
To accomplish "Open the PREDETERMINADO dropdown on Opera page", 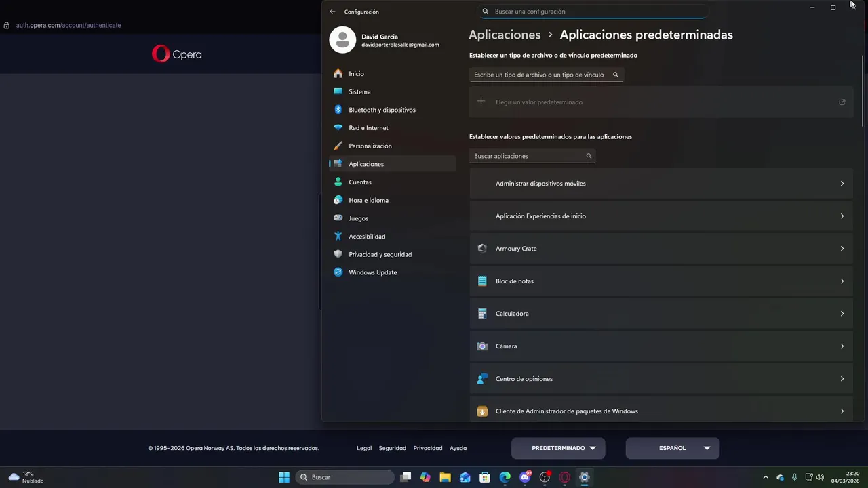I will point(558,448).
